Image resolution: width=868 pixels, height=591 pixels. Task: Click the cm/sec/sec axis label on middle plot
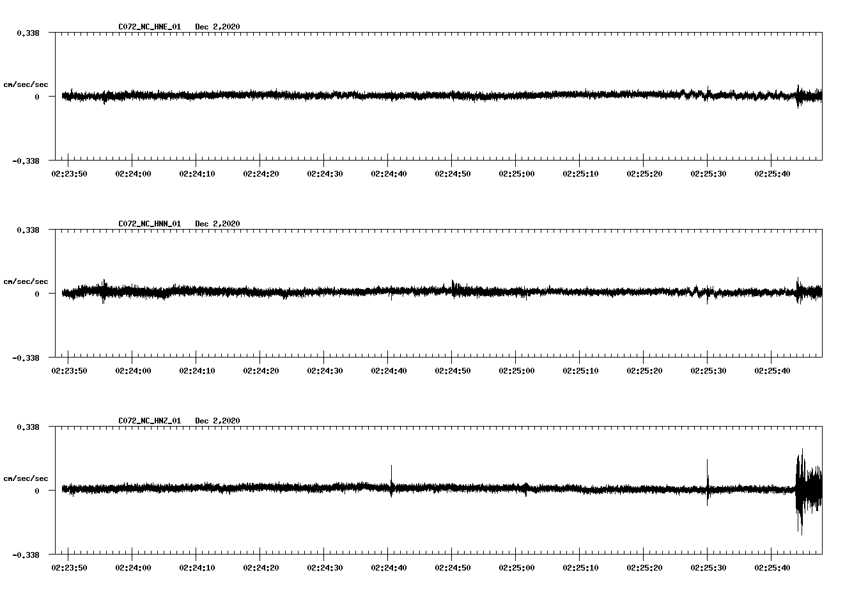pos(26,281)
